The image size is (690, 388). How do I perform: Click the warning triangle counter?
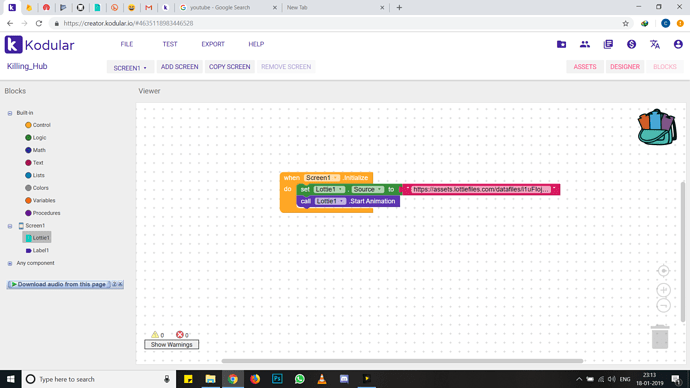[x=155, y=334]
